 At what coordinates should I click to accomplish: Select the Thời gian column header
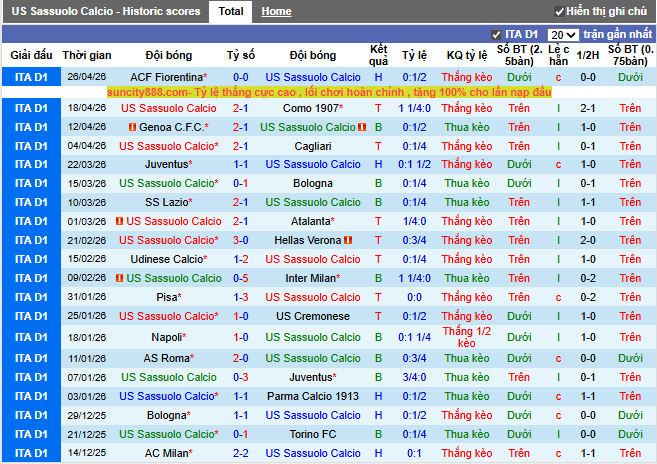[x=87, y=55]
